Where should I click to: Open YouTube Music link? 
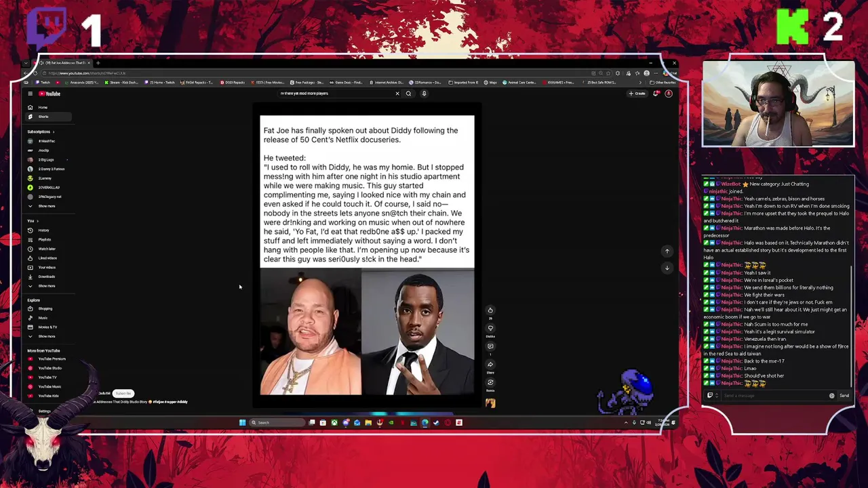[x=49, y=386]
